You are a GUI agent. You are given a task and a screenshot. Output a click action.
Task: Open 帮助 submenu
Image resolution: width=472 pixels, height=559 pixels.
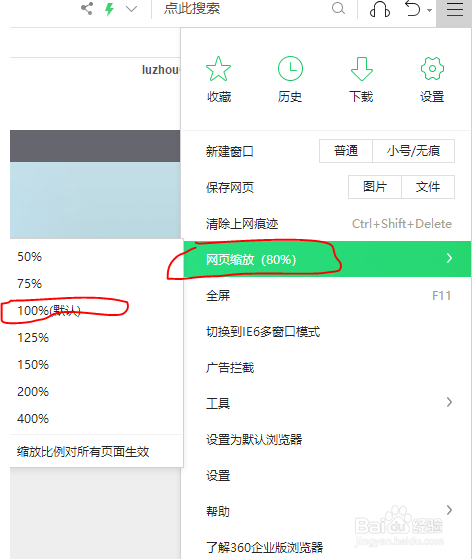pos(327,512)
